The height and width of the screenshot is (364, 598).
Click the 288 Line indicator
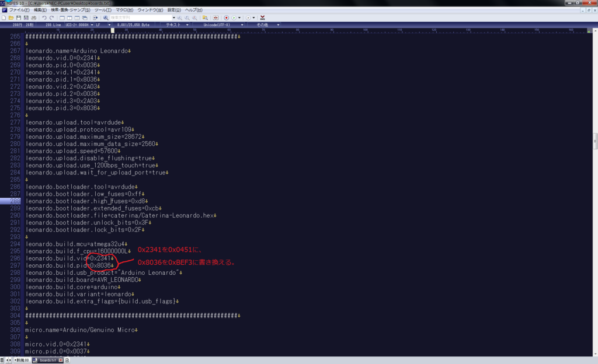point(53,24)
